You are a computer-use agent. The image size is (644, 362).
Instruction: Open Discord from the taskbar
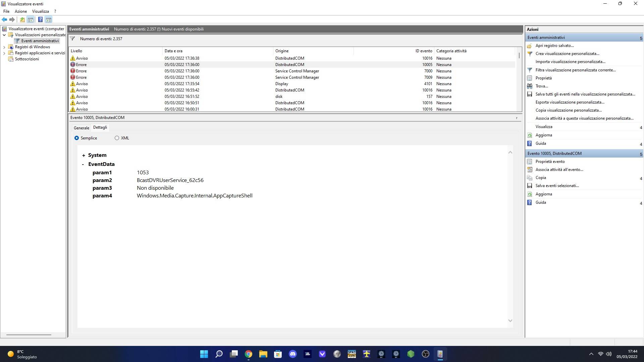(x=293, y=354)
